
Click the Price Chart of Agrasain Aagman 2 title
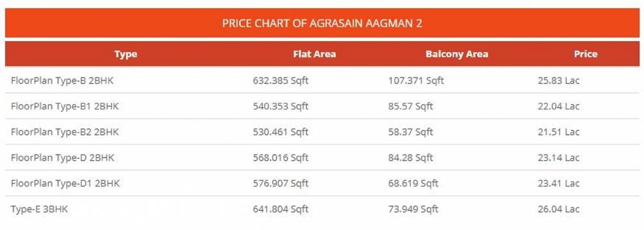click(x=322, y=23)
